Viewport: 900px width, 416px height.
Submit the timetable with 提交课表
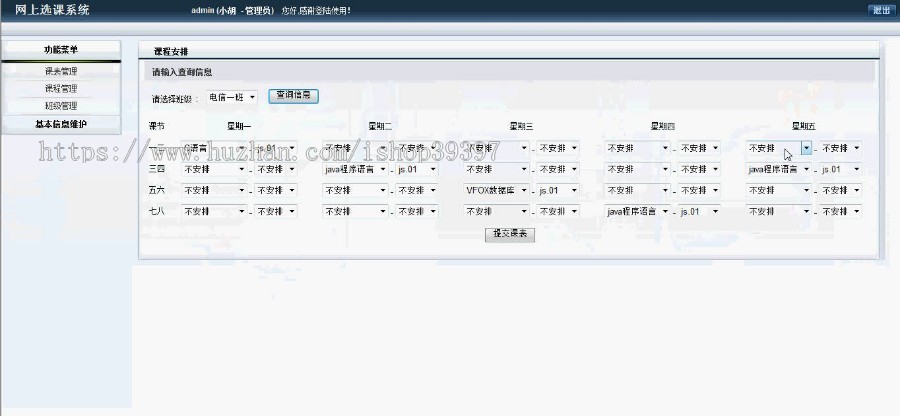(510, 234)
